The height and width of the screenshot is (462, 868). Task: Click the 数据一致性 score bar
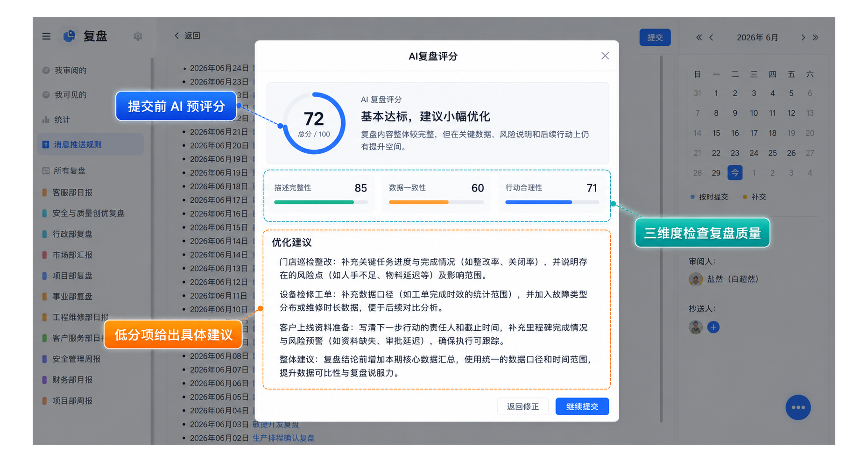click(x=437, y=202)
